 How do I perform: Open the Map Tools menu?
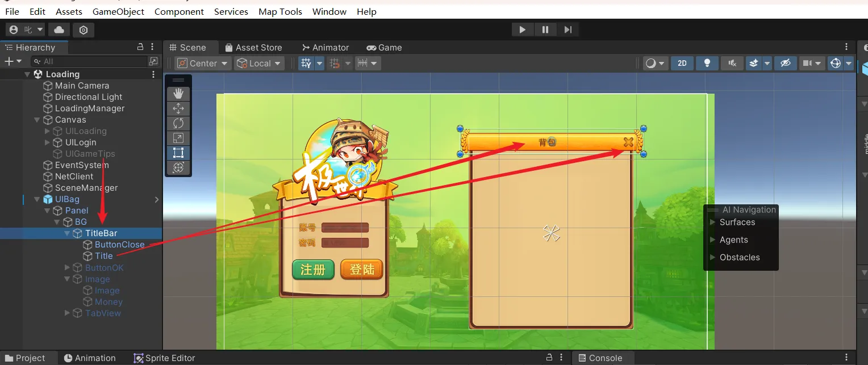coord(280,11)
